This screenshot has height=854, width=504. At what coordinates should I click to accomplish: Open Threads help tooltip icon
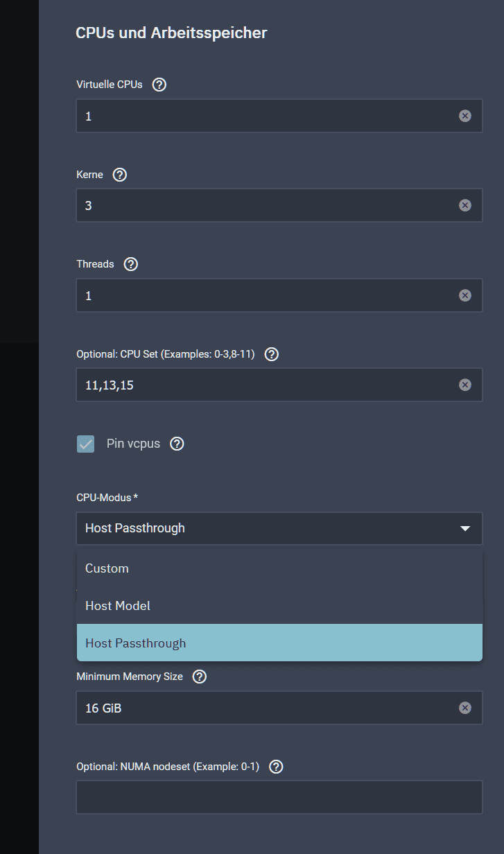pyautogui.click(x=131, y=264)
